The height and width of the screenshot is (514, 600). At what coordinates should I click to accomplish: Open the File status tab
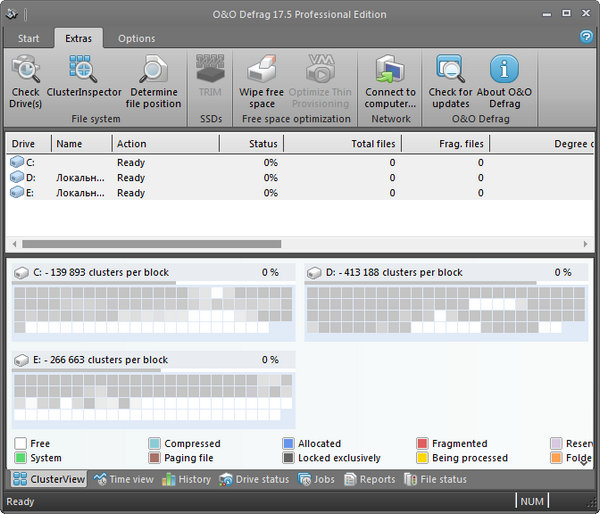coord(435,479)
